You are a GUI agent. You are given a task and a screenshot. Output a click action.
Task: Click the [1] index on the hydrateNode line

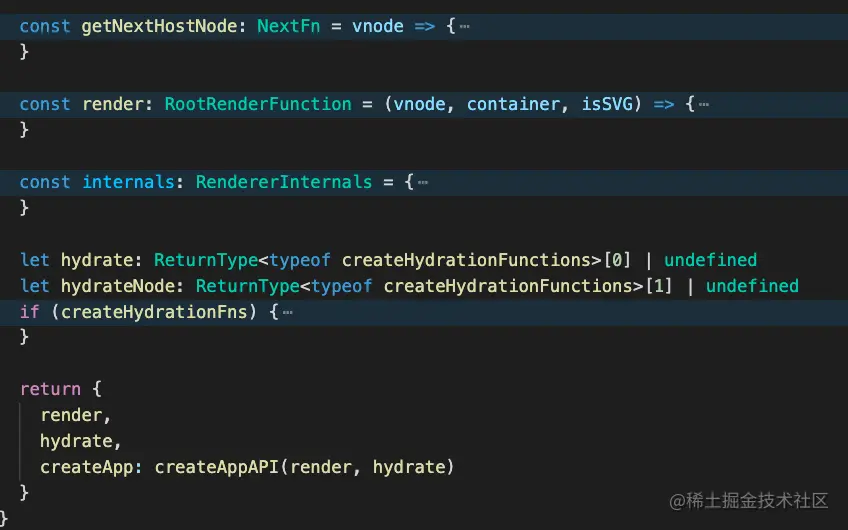tap(659, 286)
